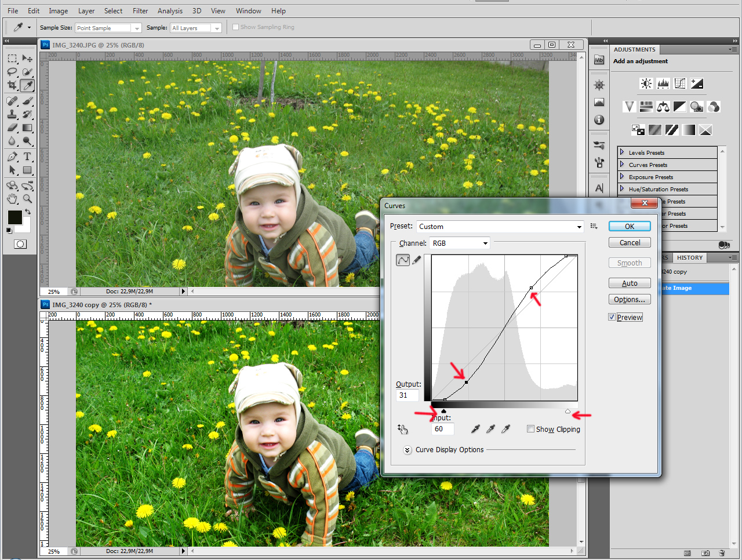The width and height of the screenshot is (742, 560).
Task: Select the History Brush tool
Action: [x=27, y=114]
